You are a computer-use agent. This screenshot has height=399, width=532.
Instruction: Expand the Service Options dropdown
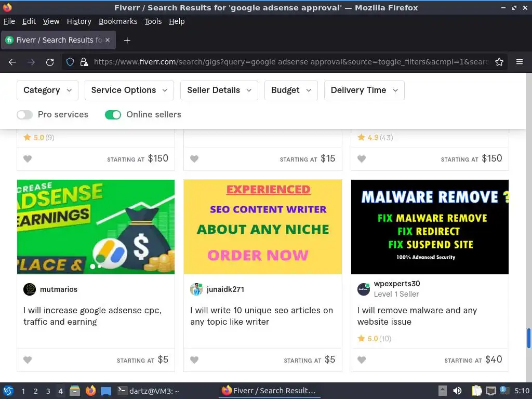tap(129, 90)
